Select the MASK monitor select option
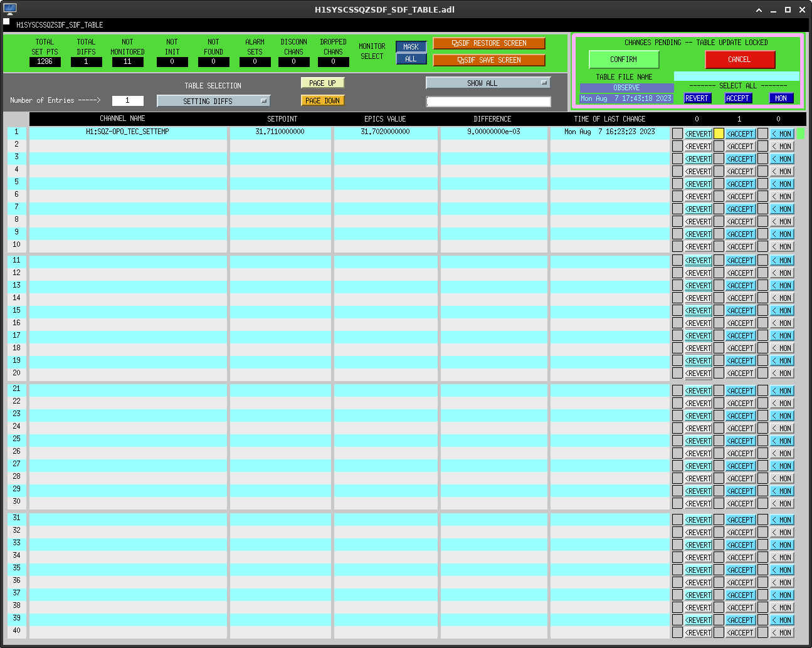 point(411,47)
